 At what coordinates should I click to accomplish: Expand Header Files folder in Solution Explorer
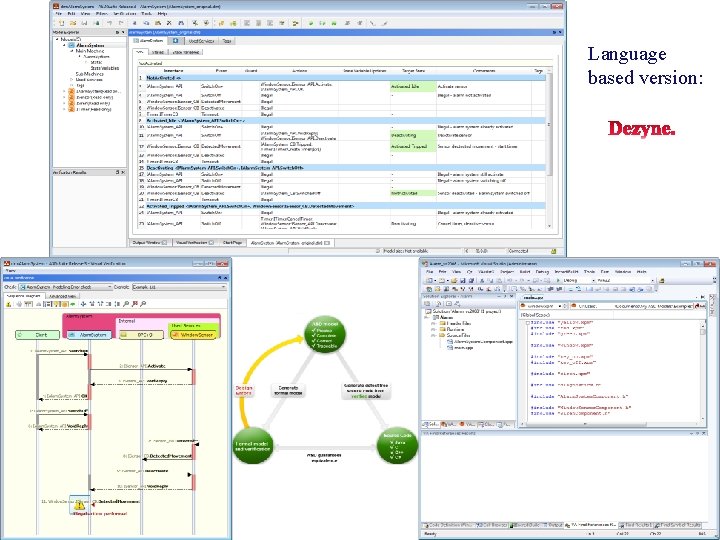pos(433,323)
